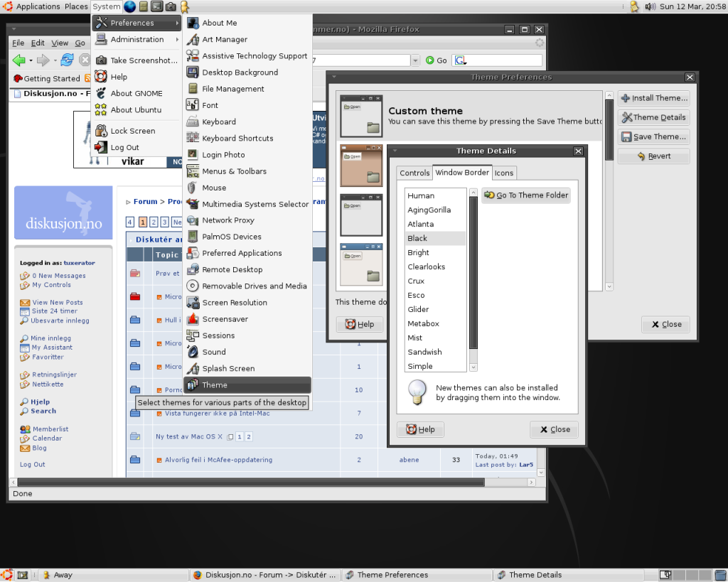Open the URL bar dropdown arrow
Image resolution: width=728 pixels, height=582 pixels.
[x=415, y=60]
